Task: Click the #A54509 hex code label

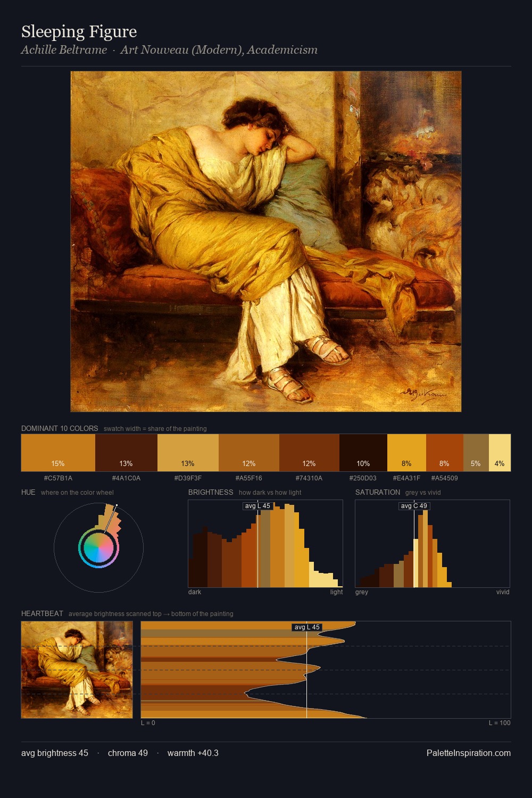Action: click(x=445, y=478)
